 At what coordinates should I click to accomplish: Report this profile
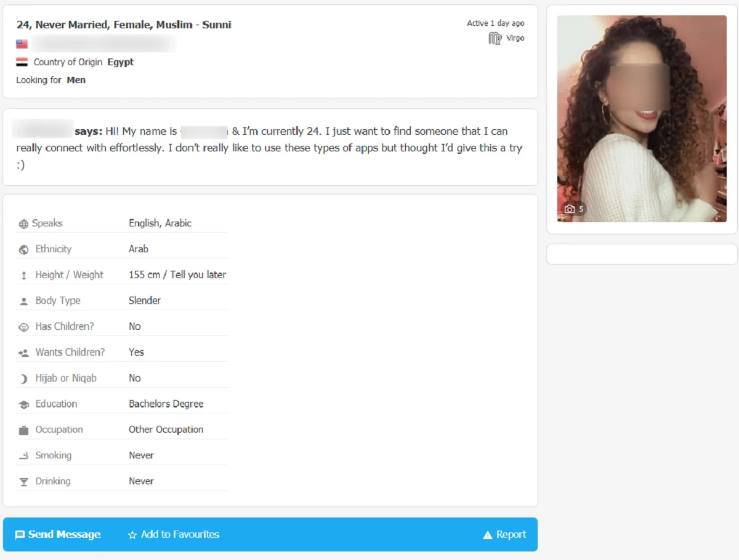[504, 535]
